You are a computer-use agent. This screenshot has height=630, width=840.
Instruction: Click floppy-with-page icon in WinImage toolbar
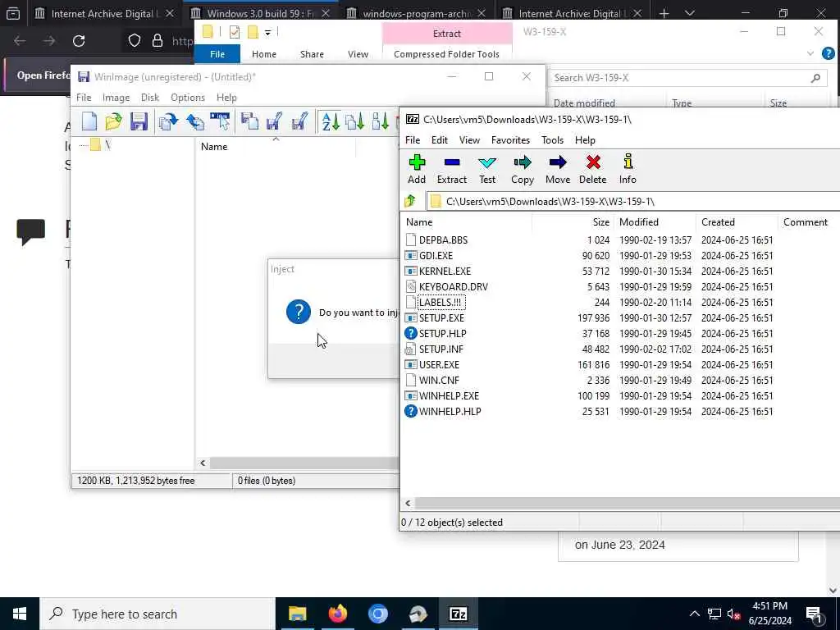(249, 121)
